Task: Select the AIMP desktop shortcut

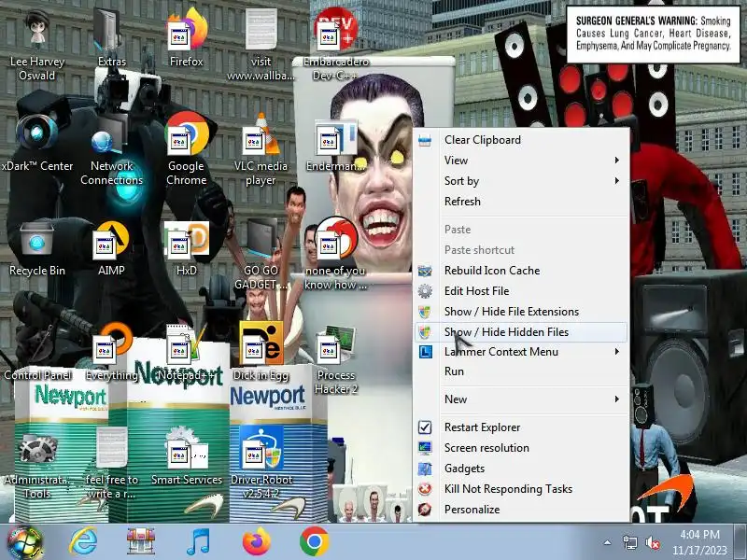Action: (x=111, y=248)
